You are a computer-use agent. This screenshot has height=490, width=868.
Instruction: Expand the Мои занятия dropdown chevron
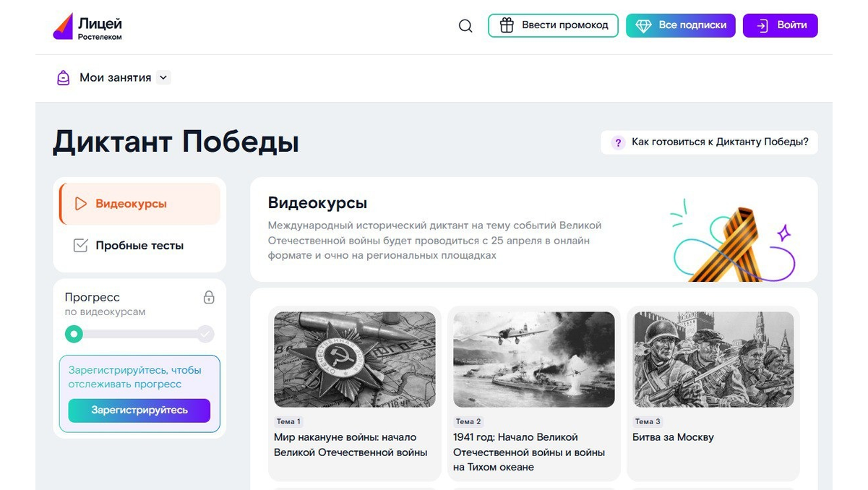point(163,77)
